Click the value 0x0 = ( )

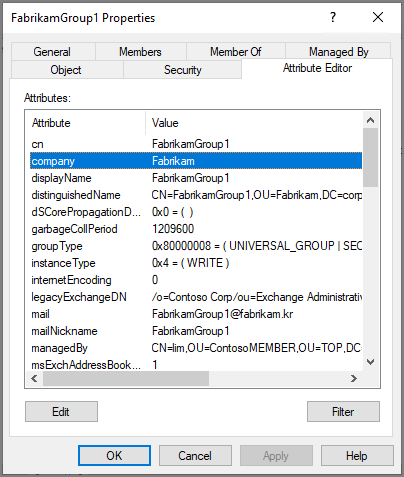pos(172,212)
